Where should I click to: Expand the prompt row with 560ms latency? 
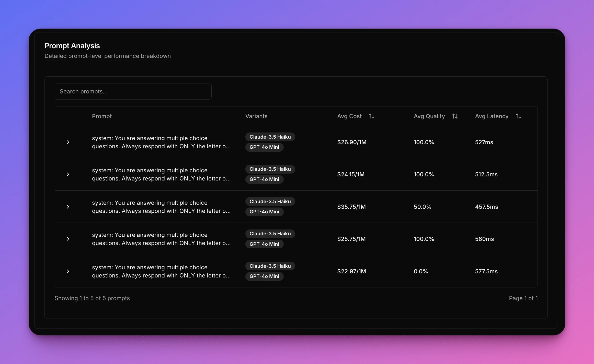[68, 239]
